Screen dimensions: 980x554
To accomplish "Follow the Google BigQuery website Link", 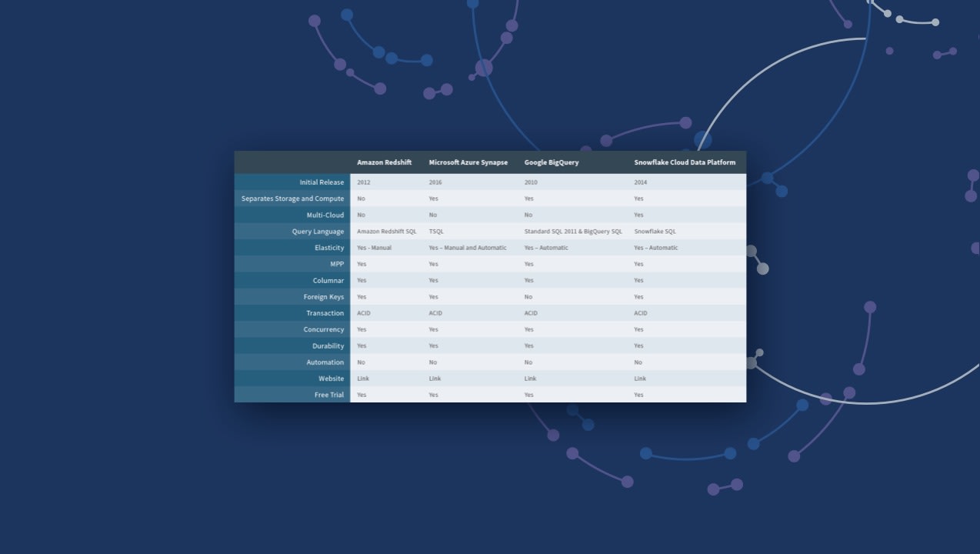I will tap(530, 379).
